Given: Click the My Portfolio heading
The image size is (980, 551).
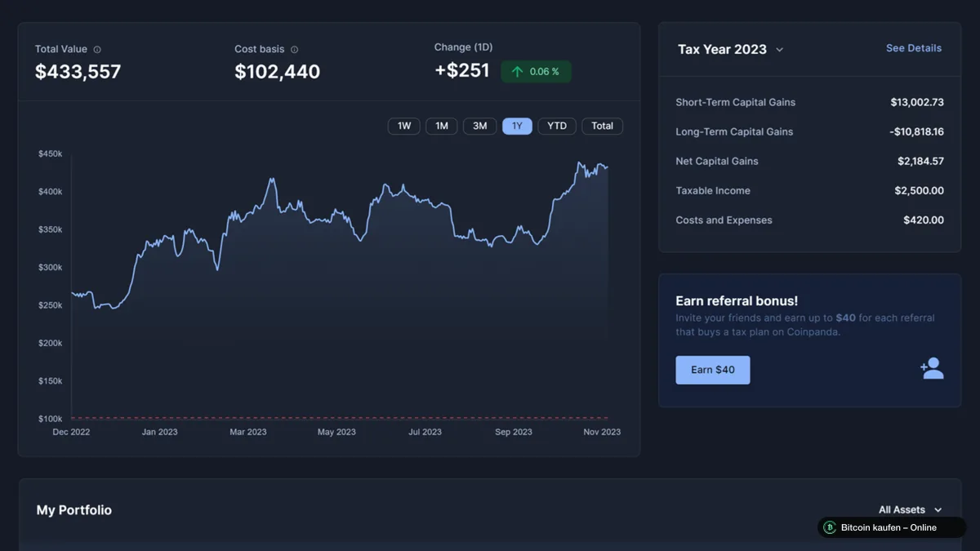Looking at the screenshot, I should pyautogui.click(x=74, y=510).
